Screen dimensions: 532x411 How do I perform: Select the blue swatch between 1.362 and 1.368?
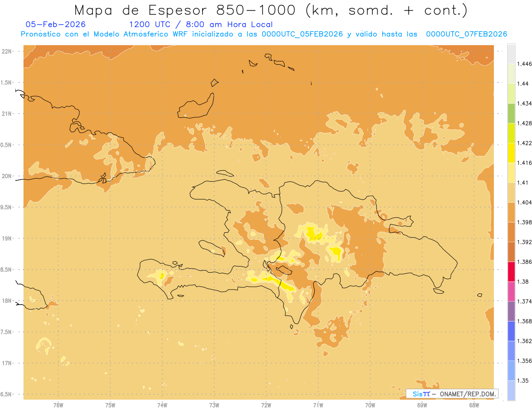click(511, 331)
